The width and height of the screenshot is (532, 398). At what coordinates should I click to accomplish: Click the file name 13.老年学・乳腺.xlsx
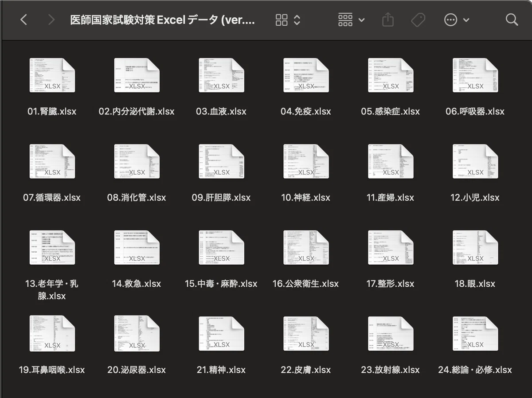(x=52, y=290)
